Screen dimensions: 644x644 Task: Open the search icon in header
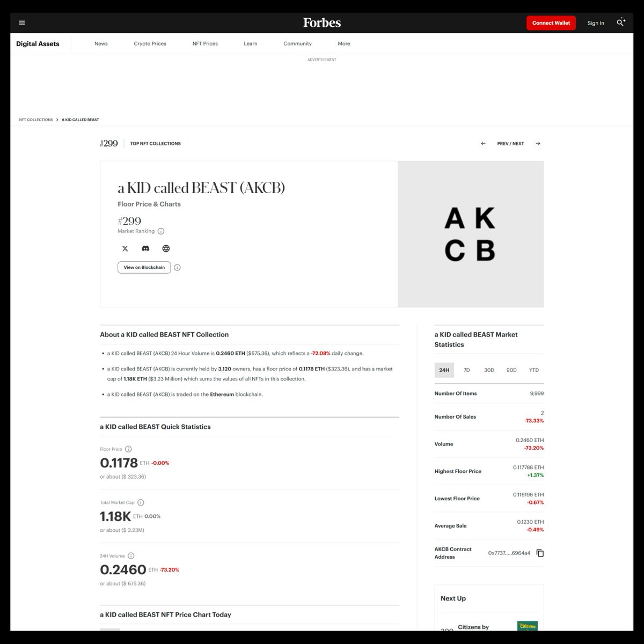coord(621,23)
